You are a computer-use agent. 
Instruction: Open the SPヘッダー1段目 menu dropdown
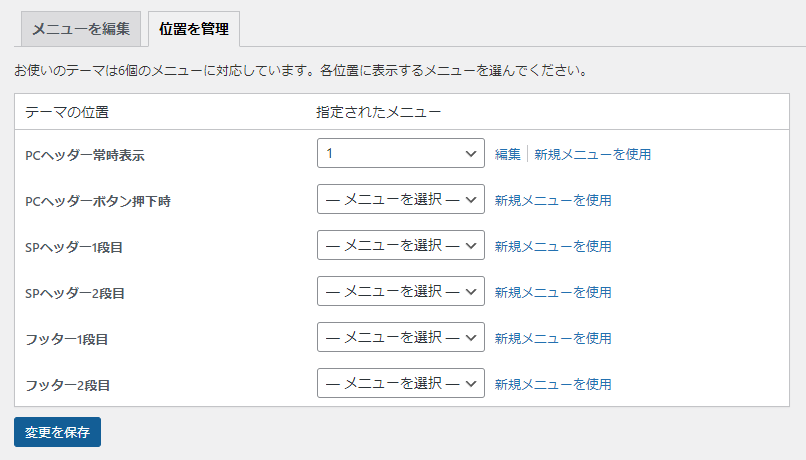pos(400,245)
